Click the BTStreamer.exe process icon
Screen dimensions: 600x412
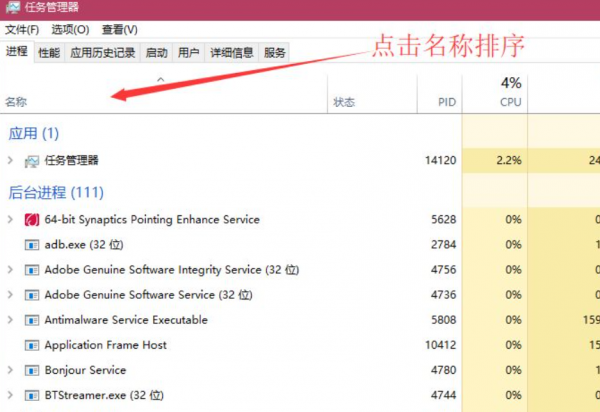(32, 396)
